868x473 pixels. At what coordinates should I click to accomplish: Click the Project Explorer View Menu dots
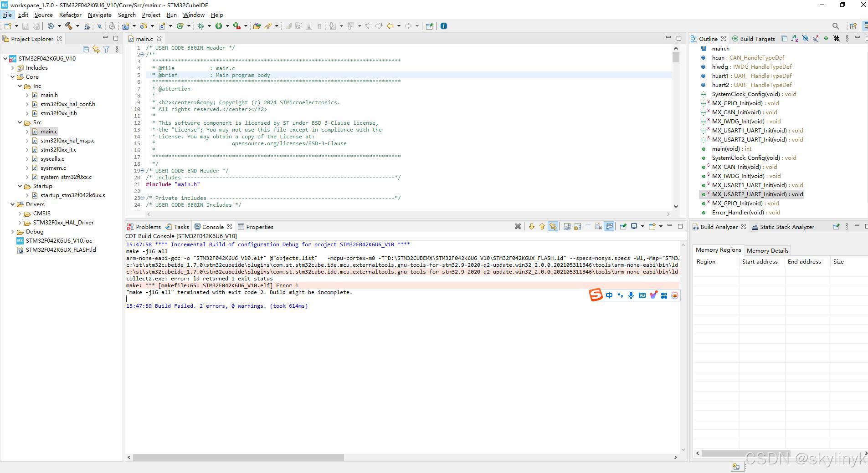117,49
